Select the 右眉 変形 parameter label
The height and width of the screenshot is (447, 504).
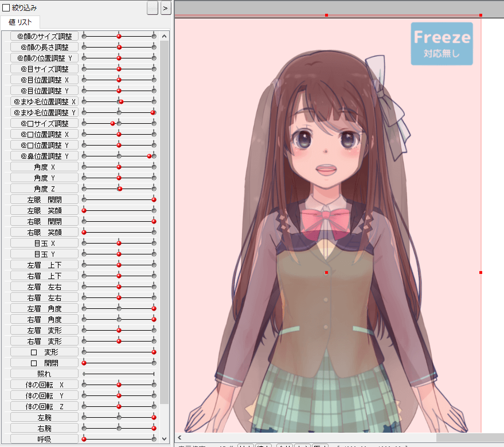[x=44, y=342]
